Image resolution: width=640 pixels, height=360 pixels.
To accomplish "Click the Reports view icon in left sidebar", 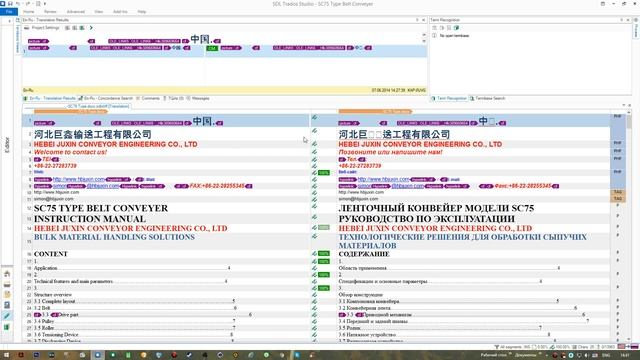I will click(x=7, y=305).
